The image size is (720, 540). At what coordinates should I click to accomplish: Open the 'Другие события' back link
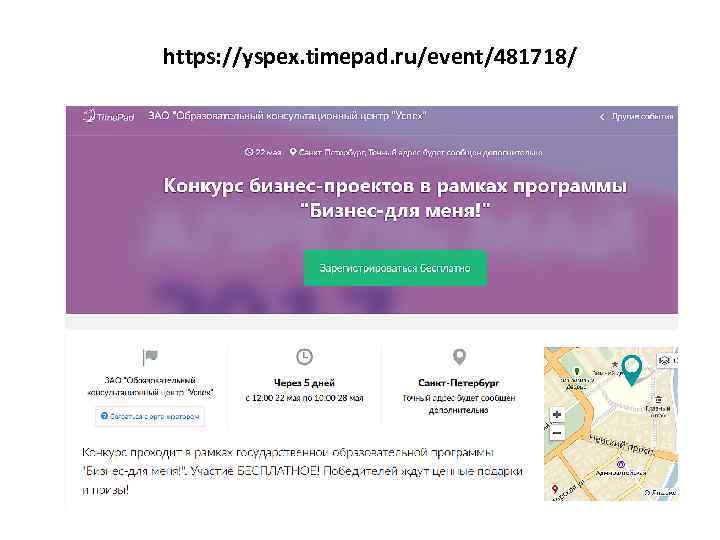pos(642,116)
